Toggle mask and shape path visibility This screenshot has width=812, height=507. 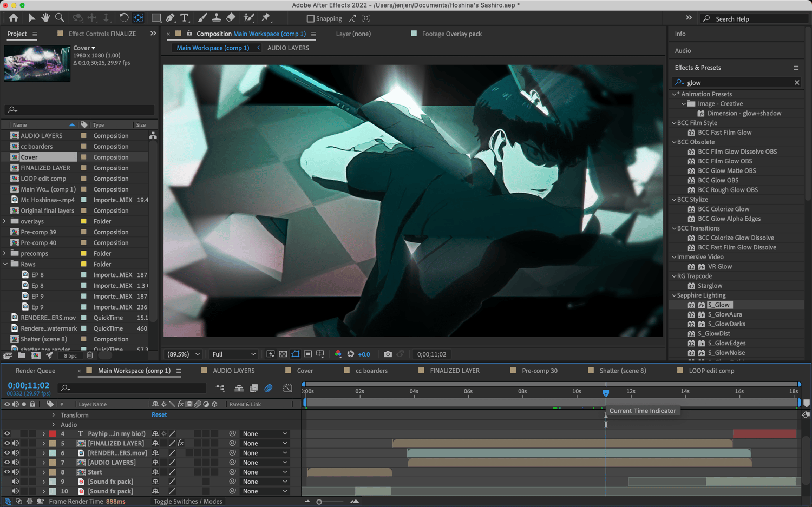click(296, 354)
